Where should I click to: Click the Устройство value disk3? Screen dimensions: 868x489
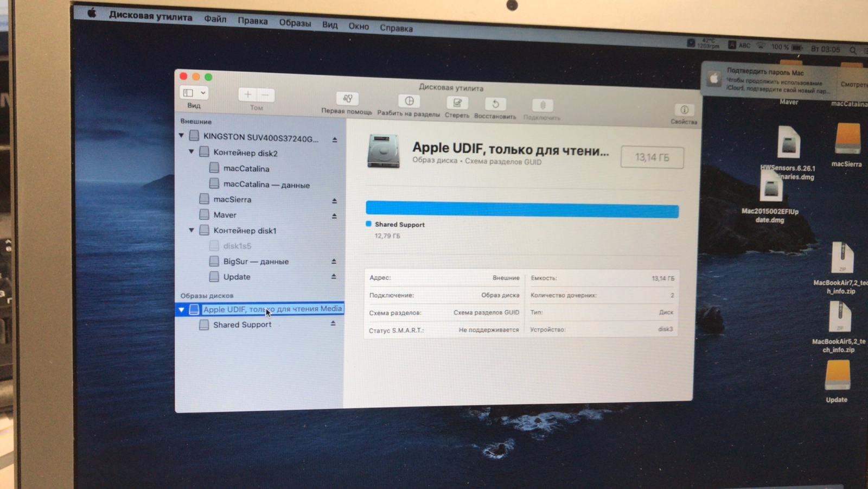tap(665, 329)
